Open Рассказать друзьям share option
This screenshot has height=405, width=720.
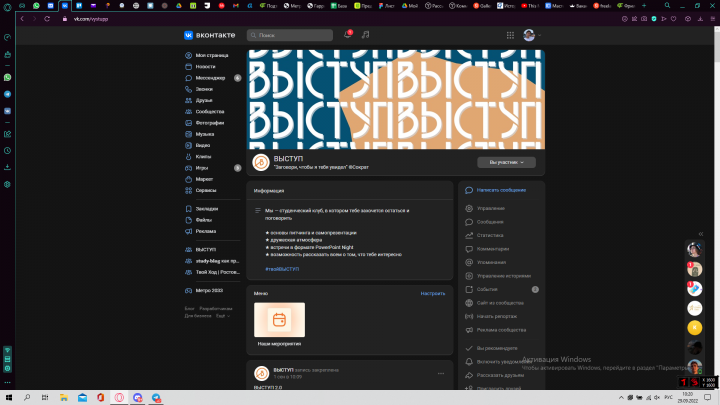click(x=500, y=375)
